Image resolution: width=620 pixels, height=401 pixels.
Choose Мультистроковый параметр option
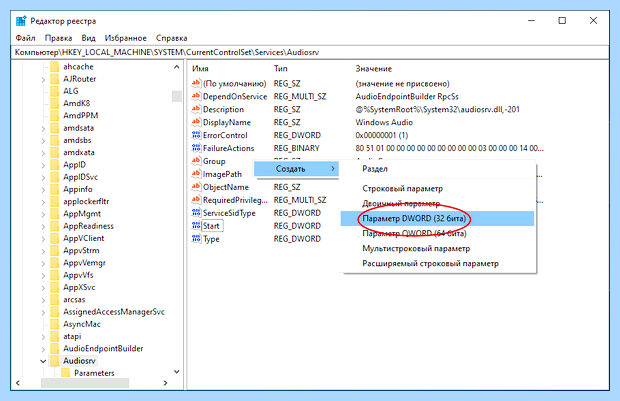tap(437, 248)
